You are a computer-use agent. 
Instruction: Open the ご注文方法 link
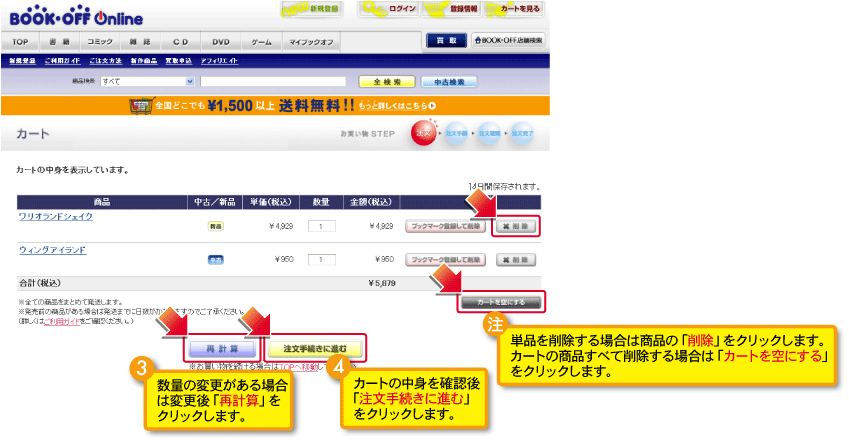tap(106, 61)
